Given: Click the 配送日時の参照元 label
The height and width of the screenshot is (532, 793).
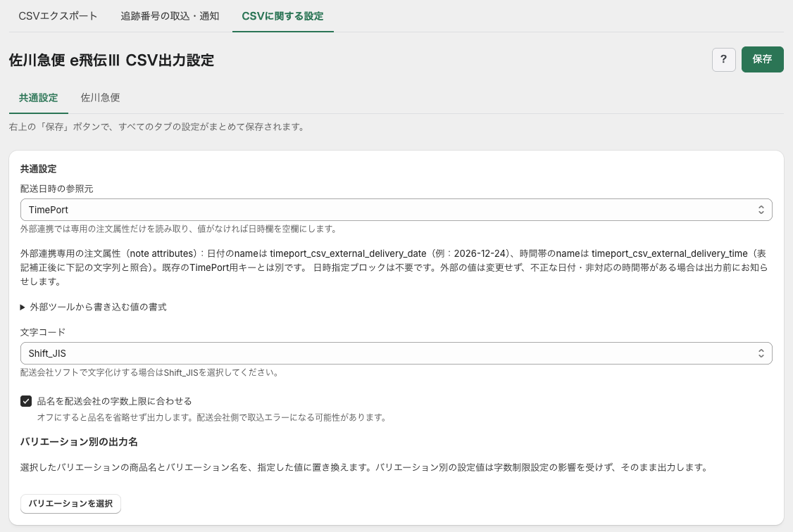Looking at the screenshot, I should click(56, 189).
